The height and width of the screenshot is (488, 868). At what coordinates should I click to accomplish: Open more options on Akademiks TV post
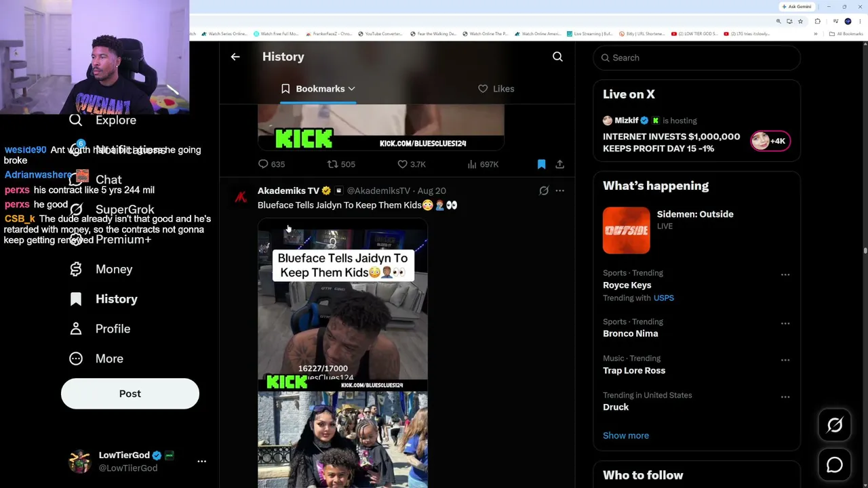pyautogui.click(x=559, y=191)
